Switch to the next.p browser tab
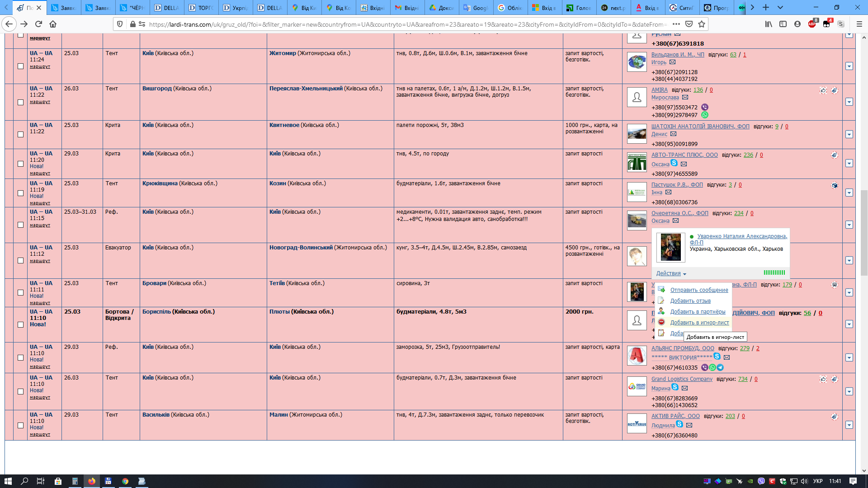 pos(613,8)
